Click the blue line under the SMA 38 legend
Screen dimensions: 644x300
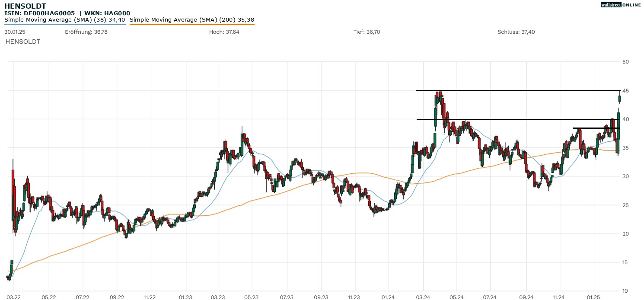65,24
